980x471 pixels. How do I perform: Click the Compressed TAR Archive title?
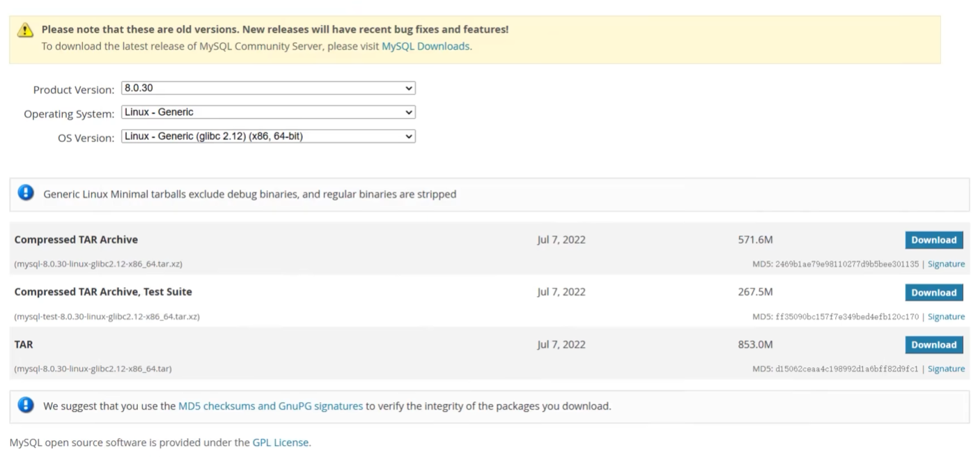[x=76, y=240]
